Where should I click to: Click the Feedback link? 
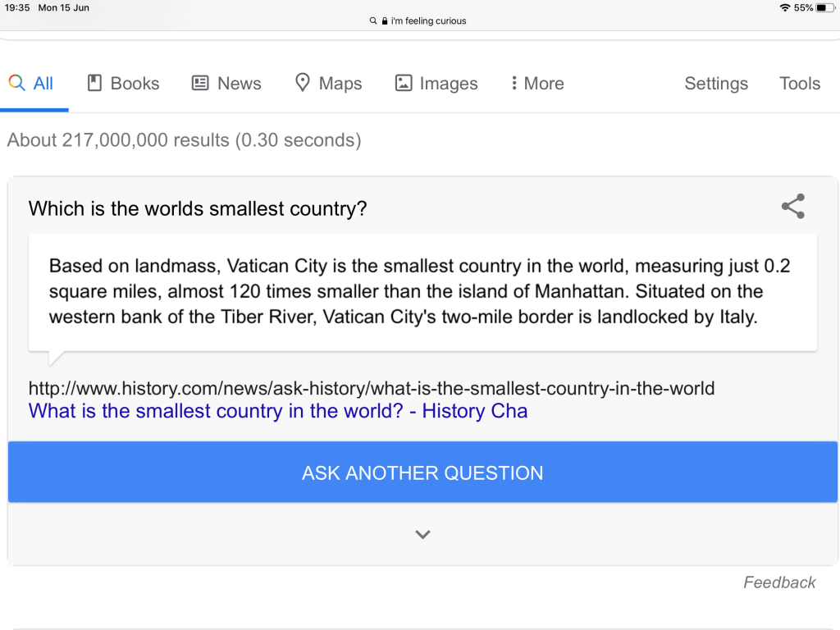pyautogui.click(x=778, y=582)
